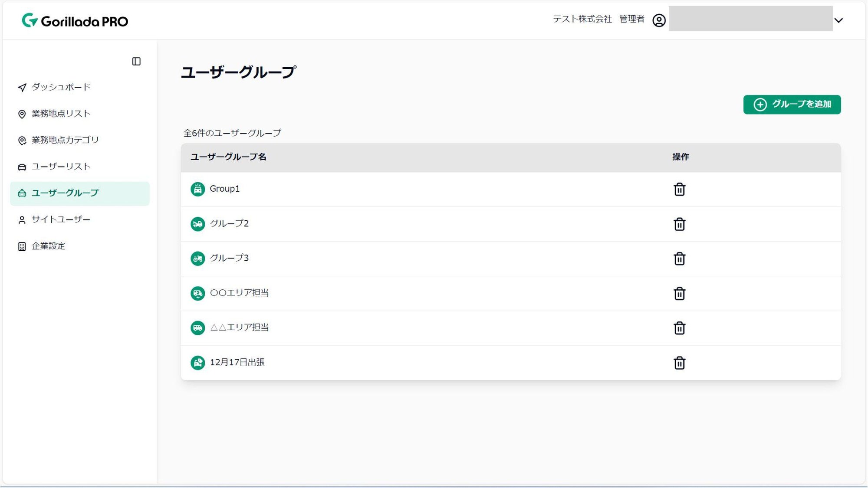Click the グループ3 tractor icon

[x=197, y=259]
